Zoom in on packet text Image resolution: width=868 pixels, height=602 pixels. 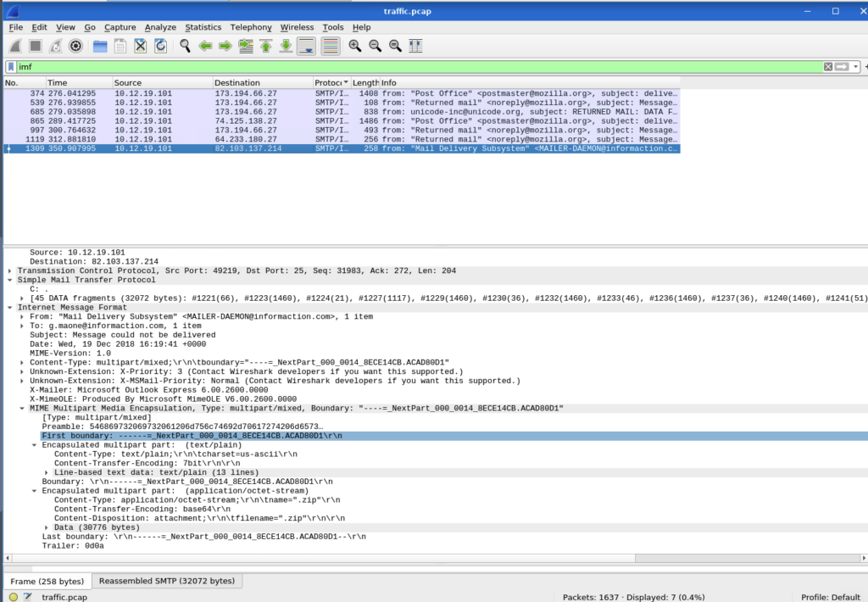click(x=355, y=46)
